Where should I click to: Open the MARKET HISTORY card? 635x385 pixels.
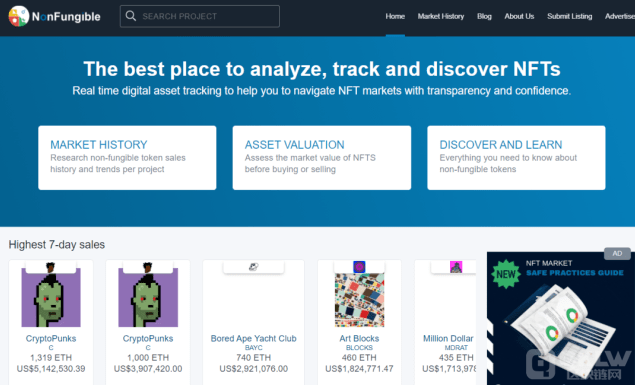click(x=127, y=157)
